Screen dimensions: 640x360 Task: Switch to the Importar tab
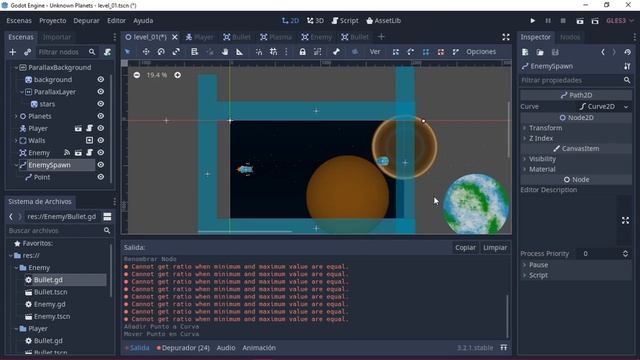[57, 37]
